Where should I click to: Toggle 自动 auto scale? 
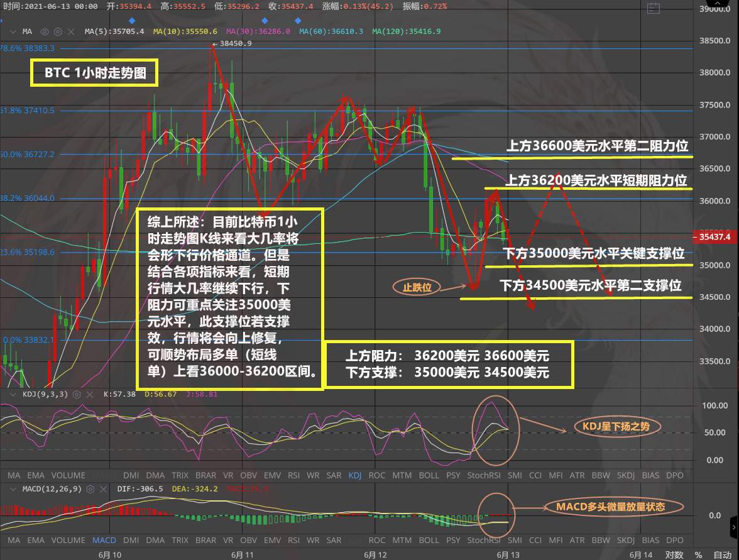click(723, 555)
